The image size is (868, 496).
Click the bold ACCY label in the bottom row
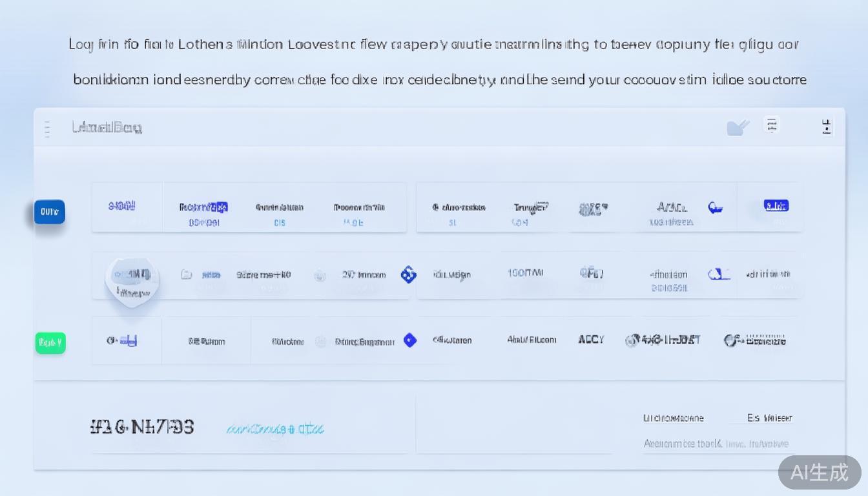(591, 340)
